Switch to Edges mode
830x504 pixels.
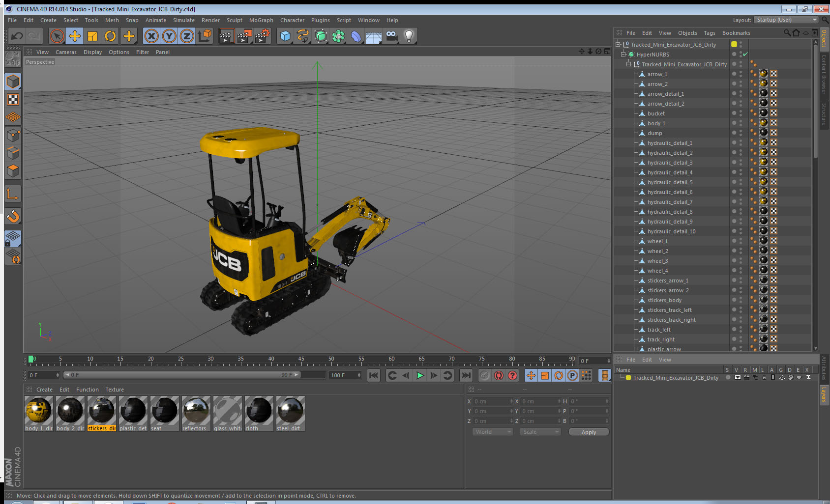click(x=13, y=153)
